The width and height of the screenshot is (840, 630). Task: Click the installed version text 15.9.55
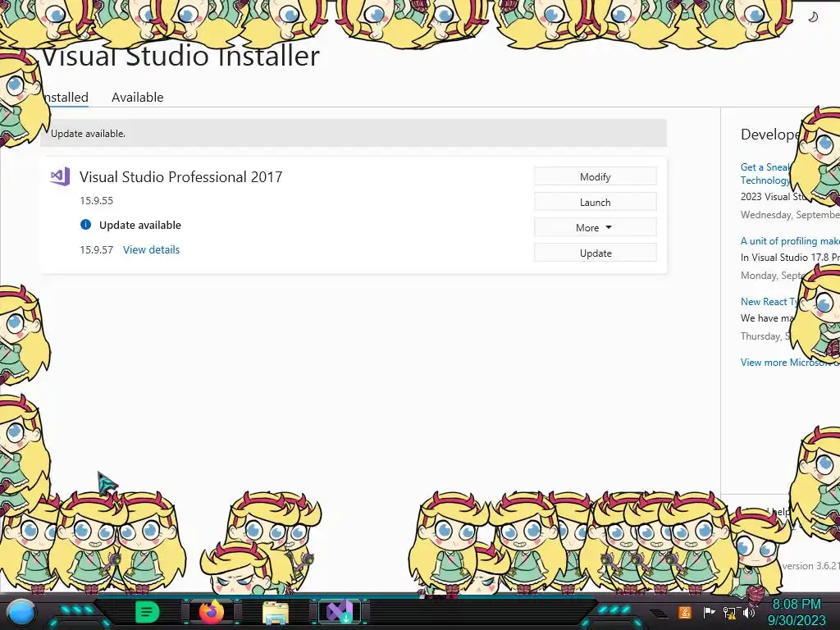click(x=97, y=200)
